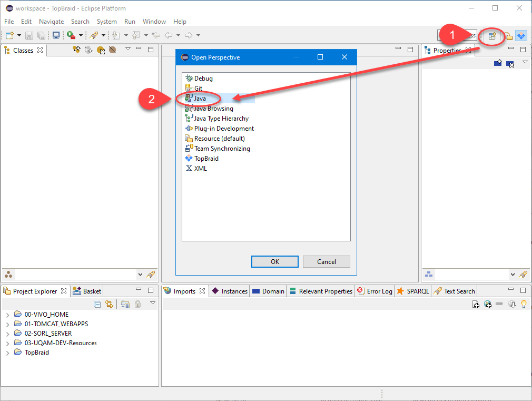Select Resource (default) perspective

[x=215, y=139]
